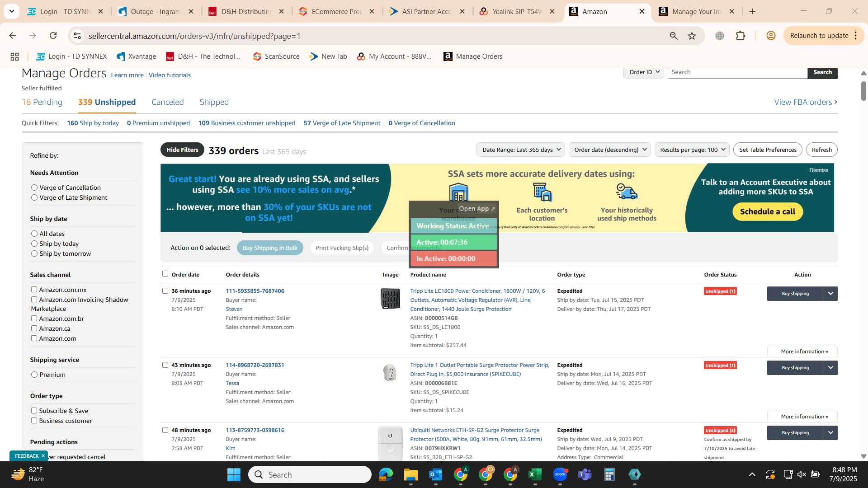Image resolution: width=868 pixels, height=488 pixels.
Task: Open Microsoft Teams from taskbar
Action: click(x=585, y=474)
